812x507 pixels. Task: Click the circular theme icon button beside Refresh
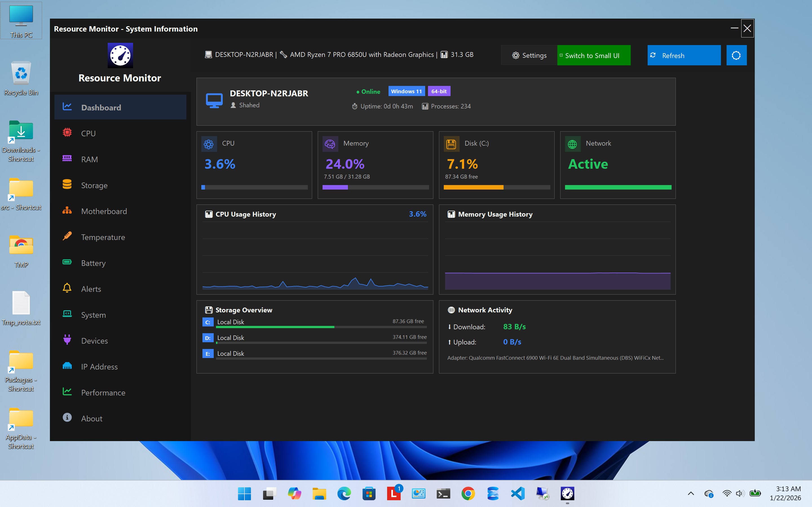pyautogui.click(x=736, y=55)
